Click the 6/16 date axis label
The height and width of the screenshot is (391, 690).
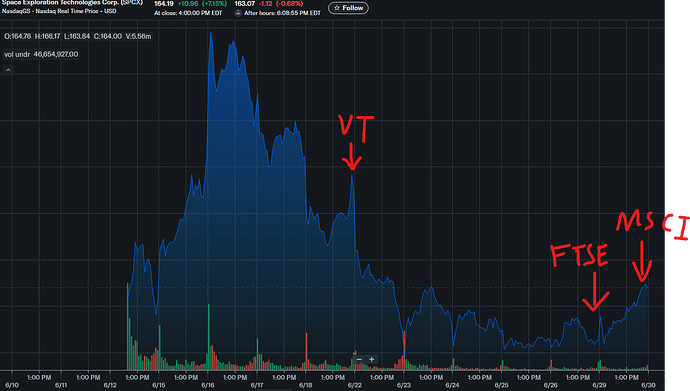[x=208, y=385]
